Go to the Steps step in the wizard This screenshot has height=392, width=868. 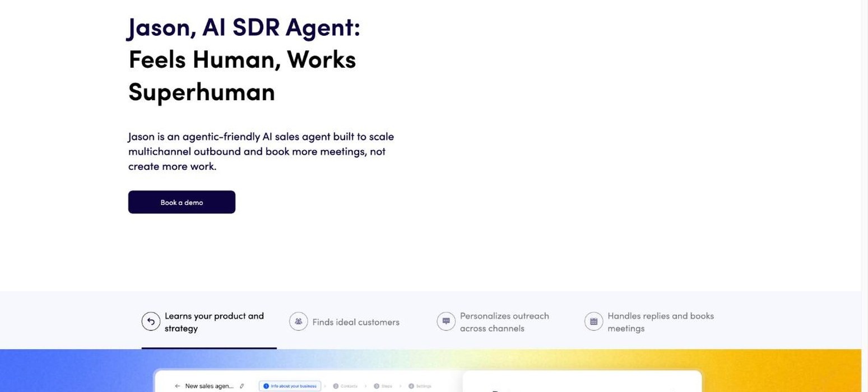coord(383,386)
